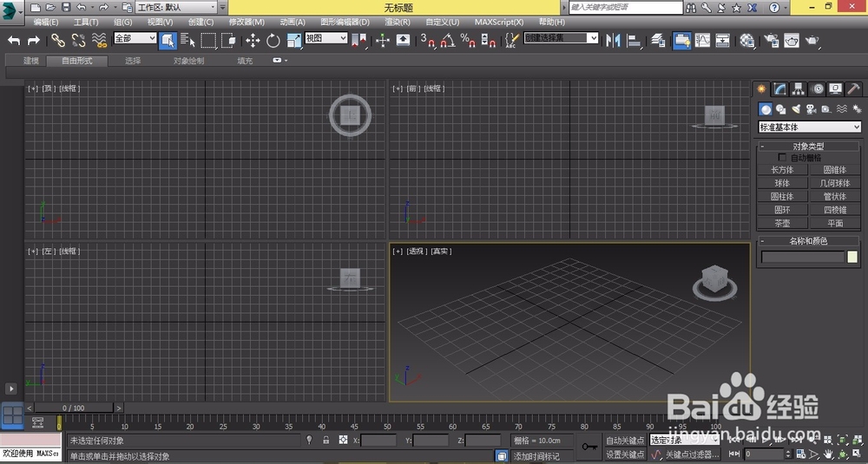Open the Select by Name list

(187, 40)
